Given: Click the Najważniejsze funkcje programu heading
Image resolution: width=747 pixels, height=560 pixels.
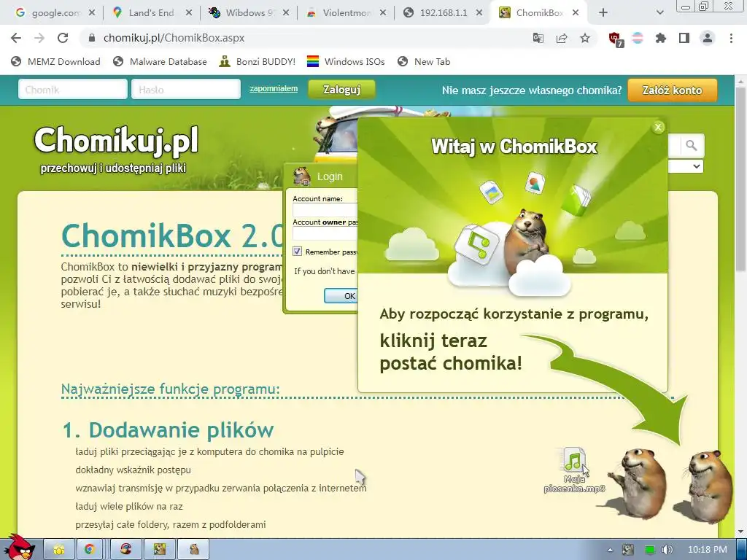Looking at the screenshot, I should [170, 389].
